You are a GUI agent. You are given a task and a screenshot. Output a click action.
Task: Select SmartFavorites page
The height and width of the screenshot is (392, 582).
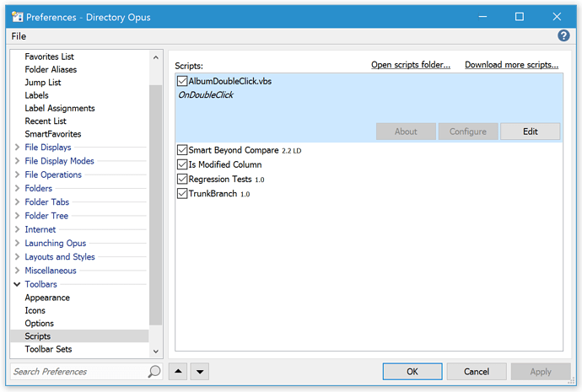coord(52,134)
